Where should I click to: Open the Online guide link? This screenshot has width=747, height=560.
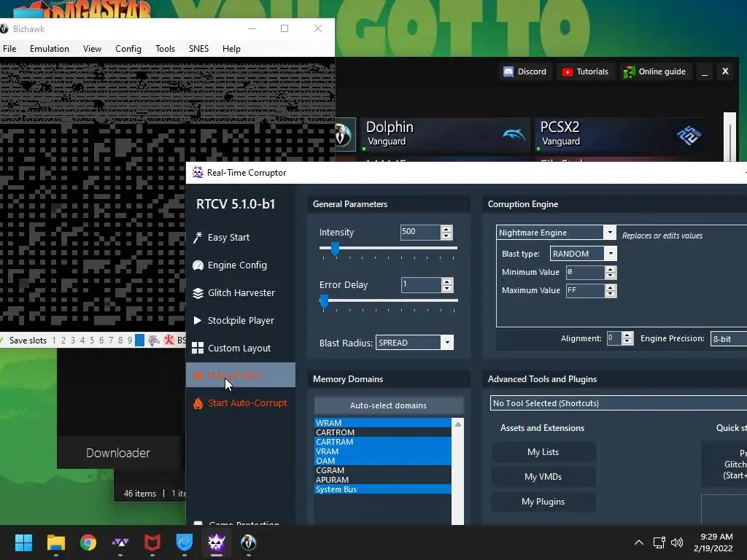pyautogui.click(x=656, y=71)
